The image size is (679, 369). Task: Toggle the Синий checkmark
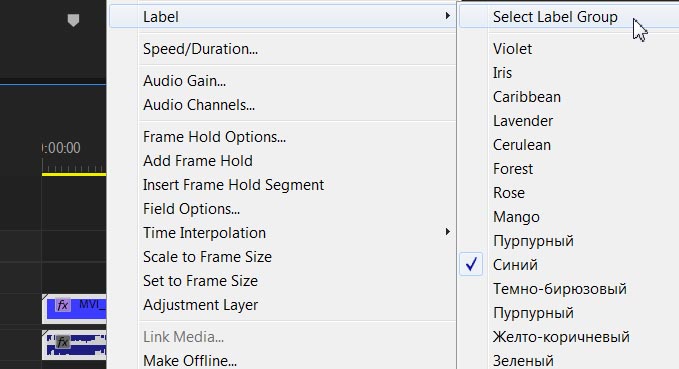[x=471, y=264]
